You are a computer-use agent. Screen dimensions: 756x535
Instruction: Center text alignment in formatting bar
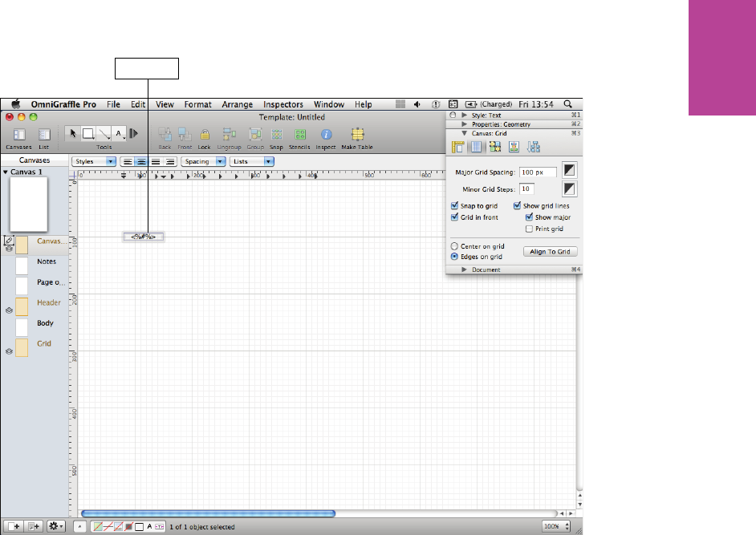pos(141,162)
